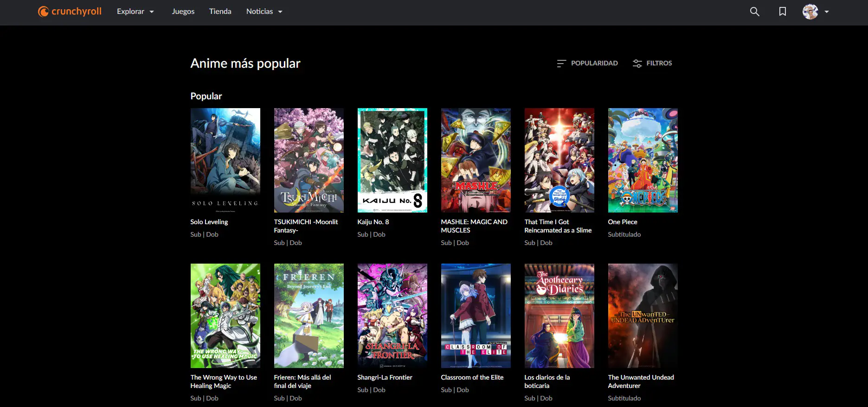This screenshot has width=868, height=407.
Task: Click the Solo Leveling title link
Action: [209, 222]
